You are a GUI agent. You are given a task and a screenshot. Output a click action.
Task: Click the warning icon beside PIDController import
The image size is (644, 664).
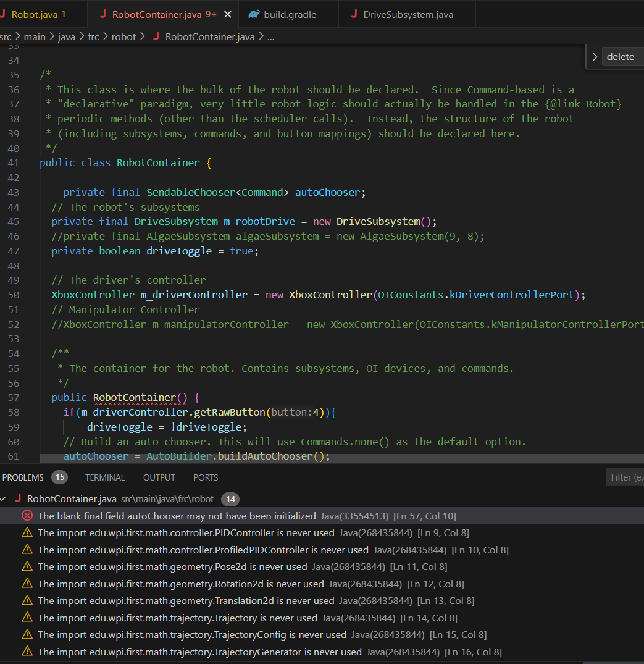click(x=27, y=532)
